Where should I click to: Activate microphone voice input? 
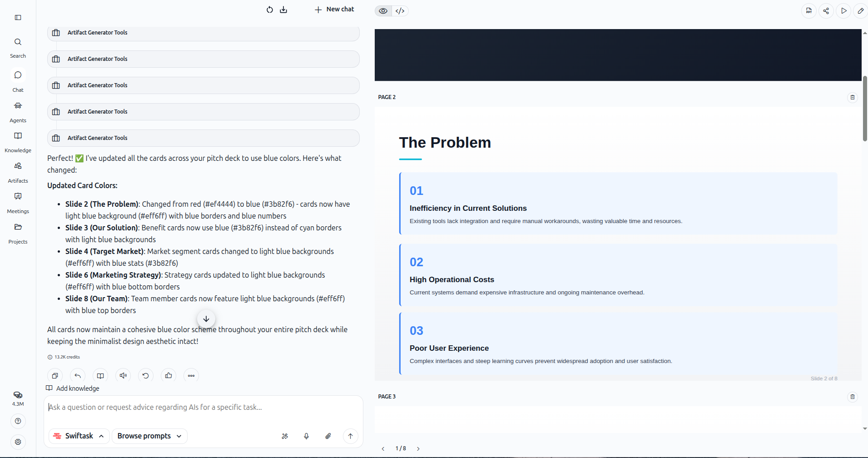[307, 436]
